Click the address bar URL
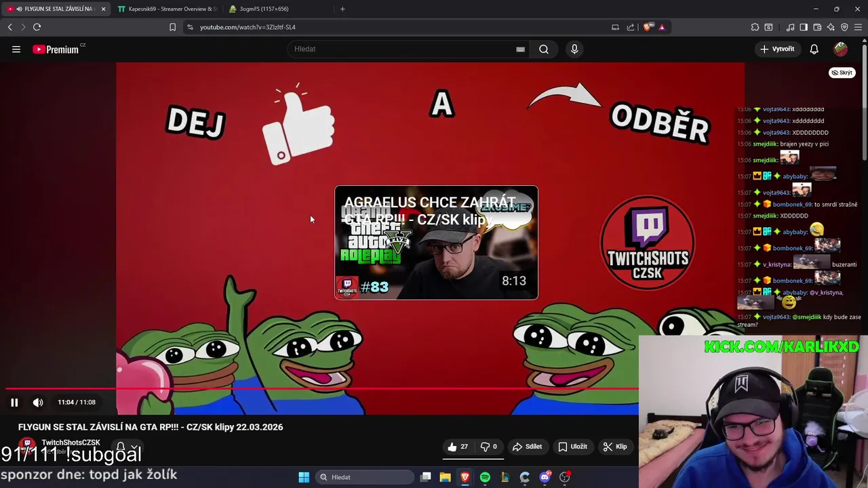868x488 pixels. [x=248, y=27]
